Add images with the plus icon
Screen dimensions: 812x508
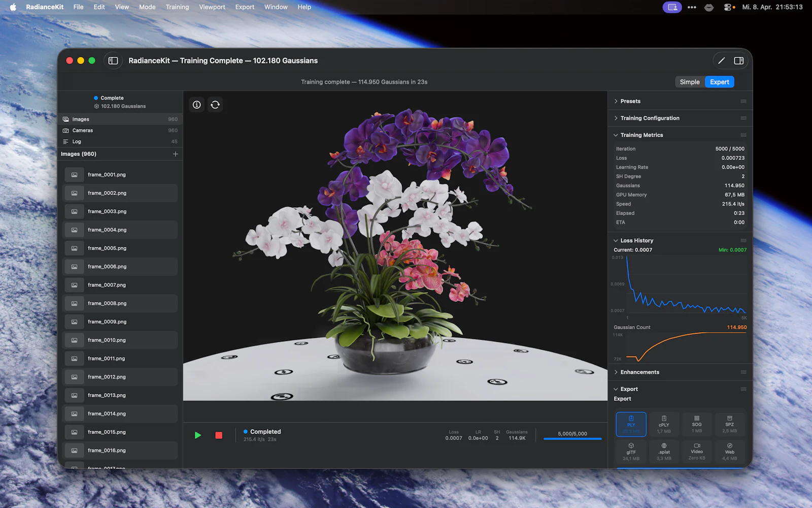(175, 154)
